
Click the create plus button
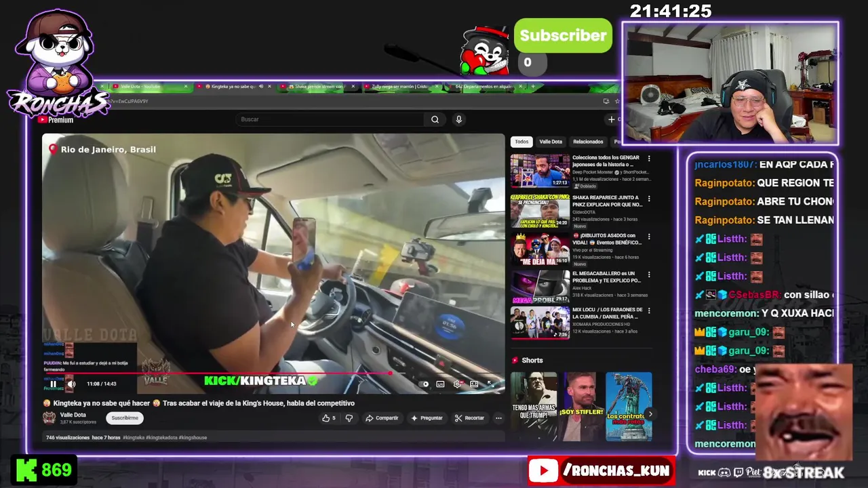pyautogui.click(x=612, y=119)
